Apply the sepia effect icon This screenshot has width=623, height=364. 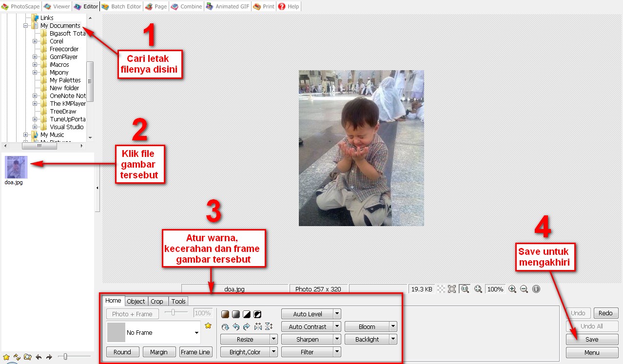[225, 314]
